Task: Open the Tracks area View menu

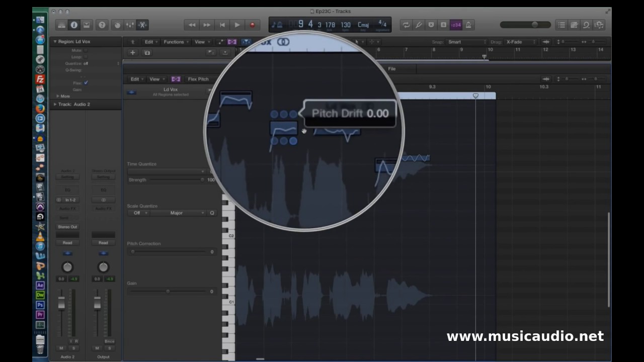Action: (x=202, y=42)
